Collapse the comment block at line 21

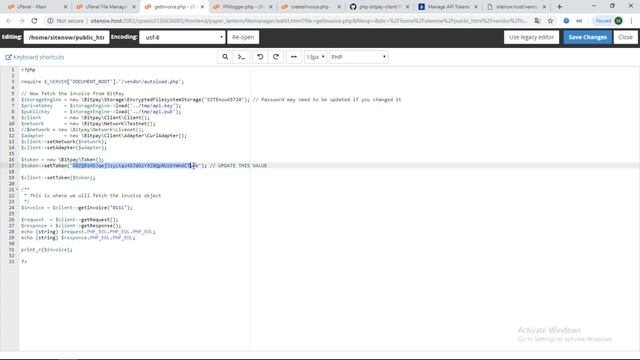17,189
